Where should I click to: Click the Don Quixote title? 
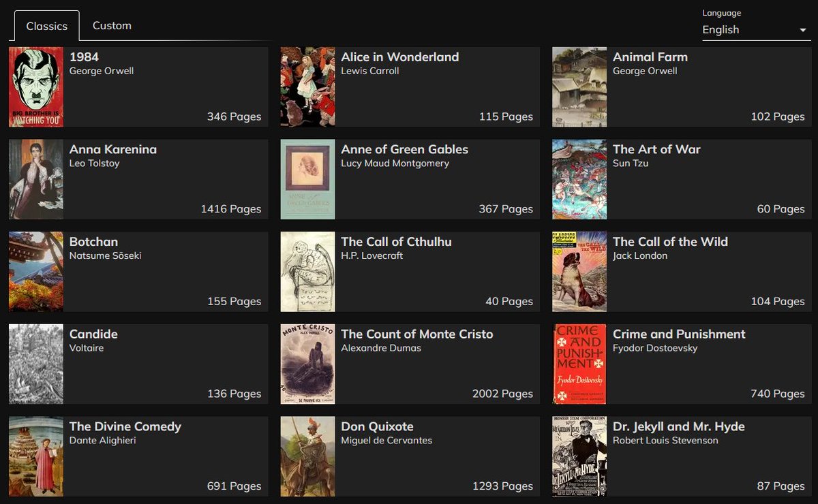point(377,426)
